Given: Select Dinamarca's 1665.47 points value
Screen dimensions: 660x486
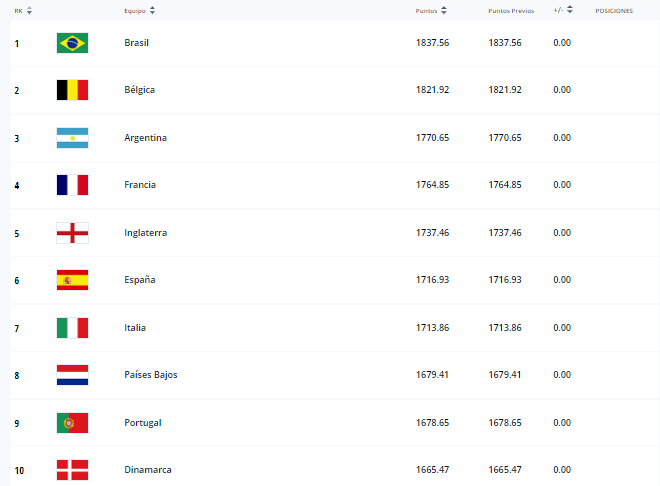Looking at the screenshot, I should pyautogui.click(x=432, y=470).
